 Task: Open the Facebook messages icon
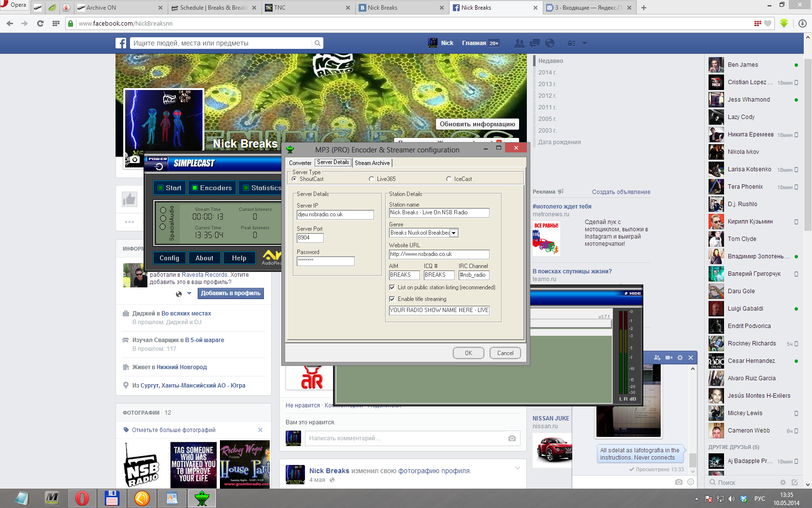(x=535, y=43)
